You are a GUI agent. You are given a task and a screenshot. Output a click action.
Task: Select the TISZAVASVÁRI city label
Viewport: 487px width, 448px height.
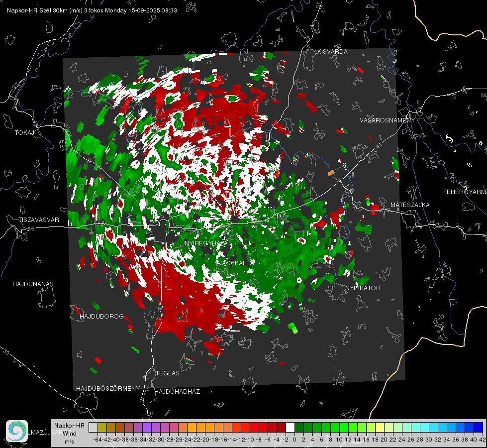(x=39, y=220)
